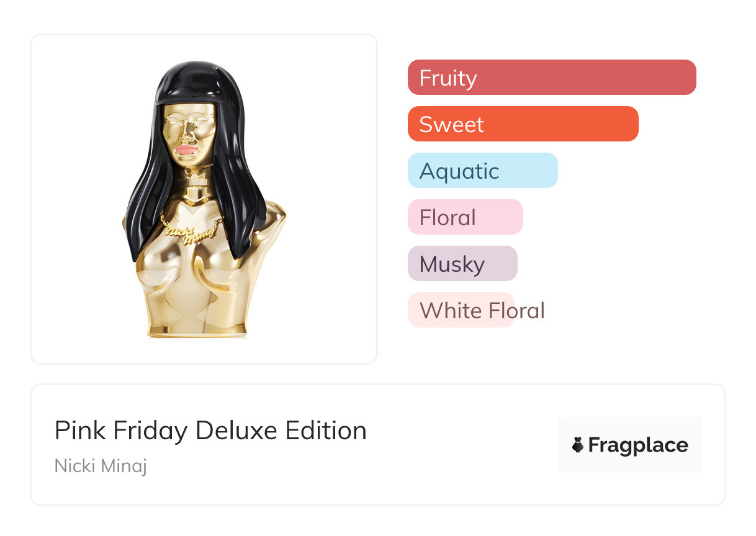Click the light blue Aquatic accord bar
The image size is (756, 536).
(482, 171)
